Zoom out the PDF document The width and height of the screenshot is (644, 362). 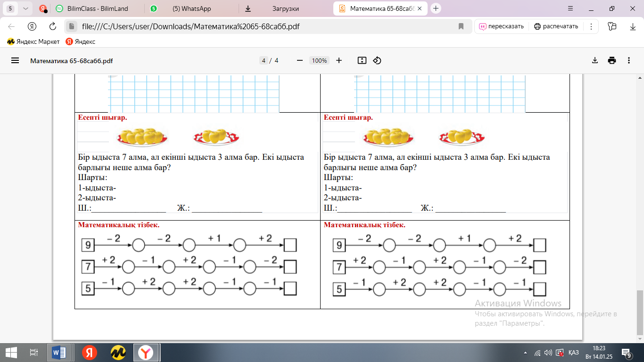[x=299, y=60]
